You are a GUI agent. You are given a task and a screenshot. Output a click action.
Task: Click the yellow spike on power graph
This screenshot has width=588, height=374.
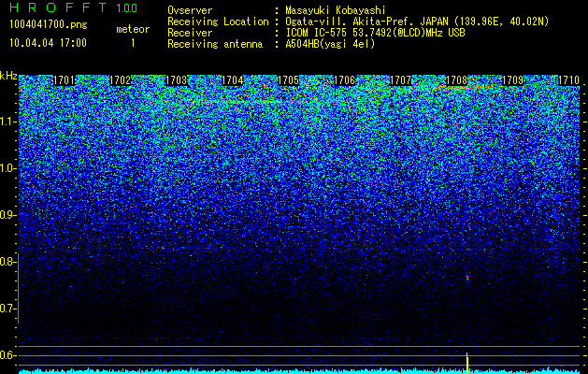tap(467, 363)
